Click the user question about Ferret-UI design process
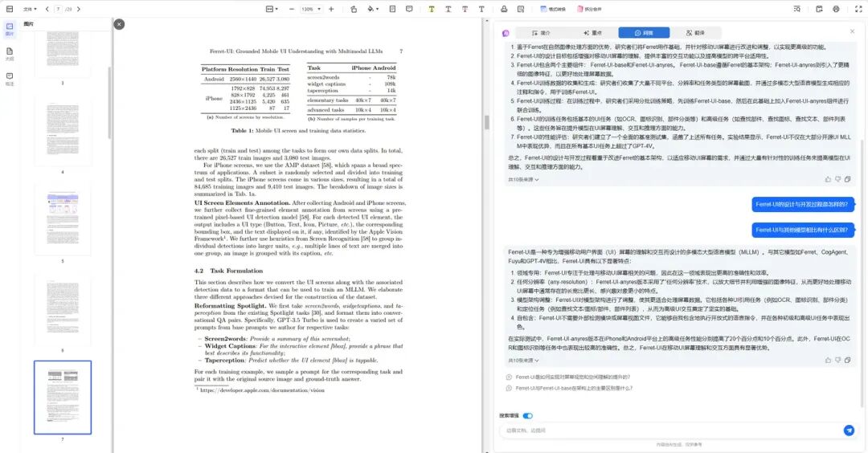This screenshot has width=868, height=453. click(803, 205)
